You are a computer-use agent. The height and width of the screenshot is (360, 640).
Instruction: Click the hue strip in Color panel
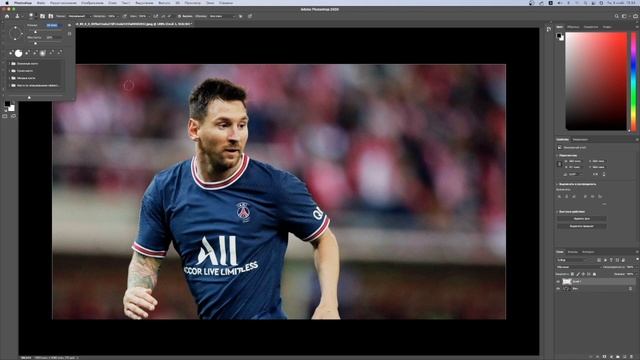(634, 82)
